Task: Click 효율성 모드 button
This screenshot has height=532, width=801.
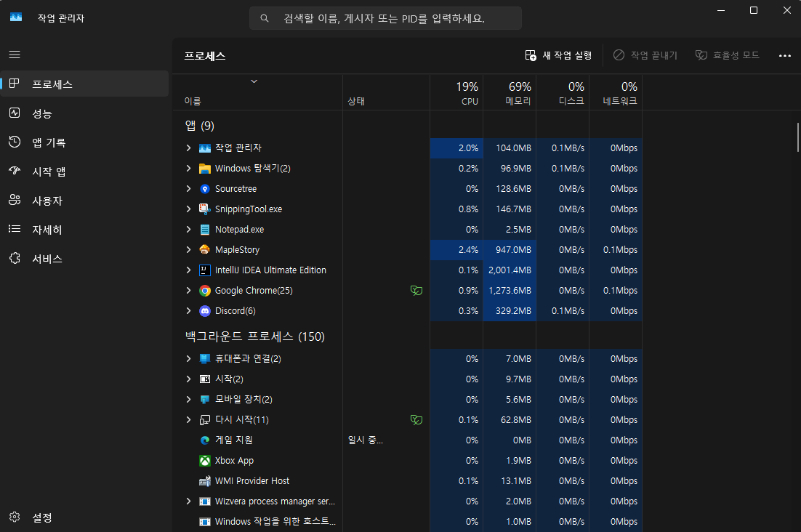Action: [728, 55]
